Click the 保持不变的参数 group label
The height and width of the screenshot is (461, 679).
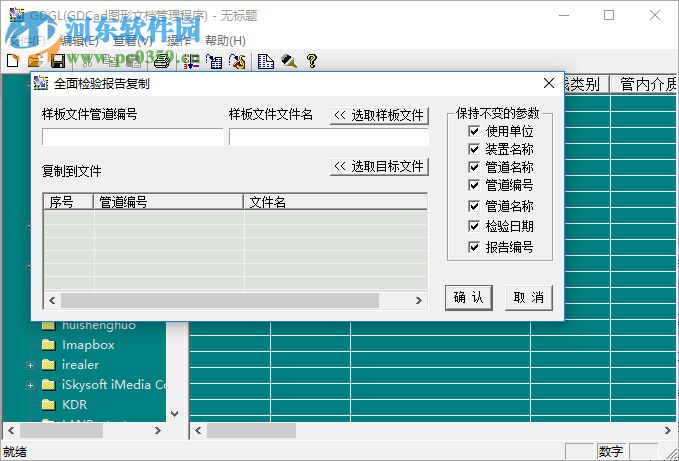tap(498, 113)
